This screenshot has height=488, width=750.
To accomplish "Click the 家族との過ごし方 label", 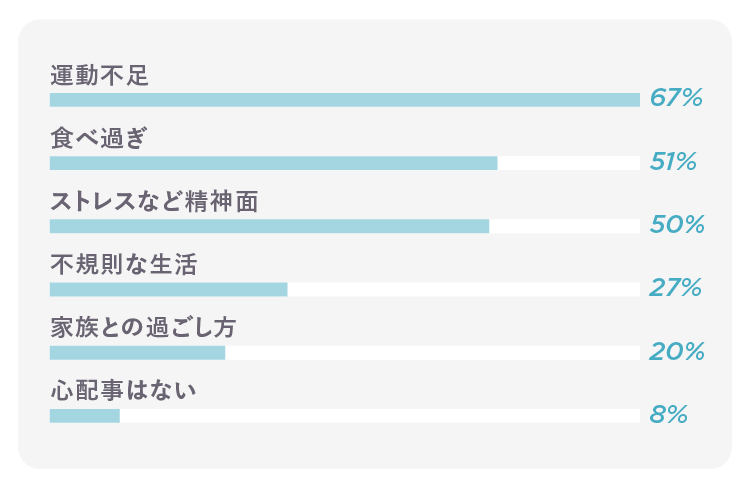I will point(143,327).
